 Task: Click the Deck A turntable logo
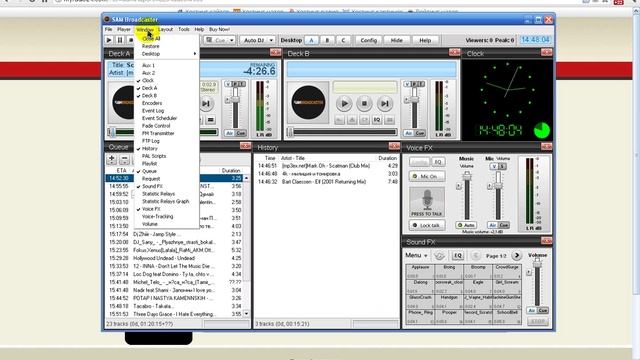coord(123,102)
